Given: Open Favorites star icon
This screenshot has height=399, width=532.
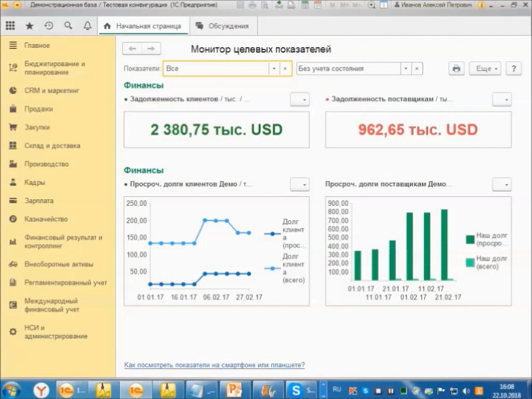Looking at the screenshot, I should 30,26.
